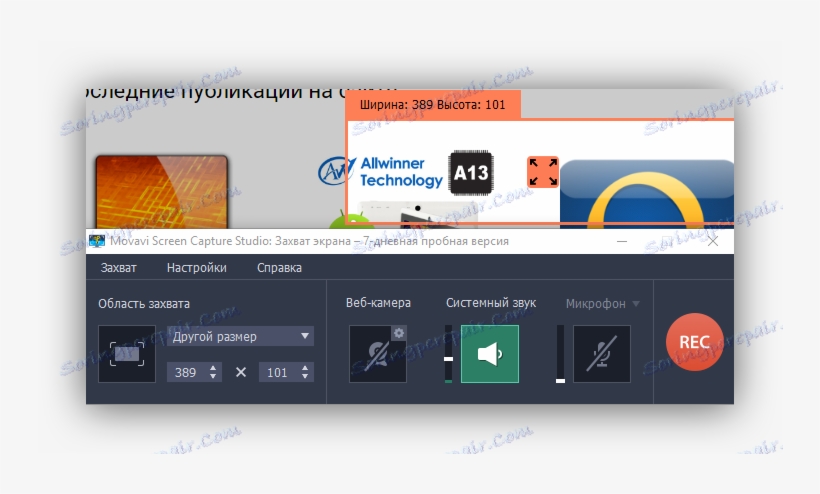This screenshot has height=494, width=820.
Task: Open the Захват menu
Action: (119, 268)
